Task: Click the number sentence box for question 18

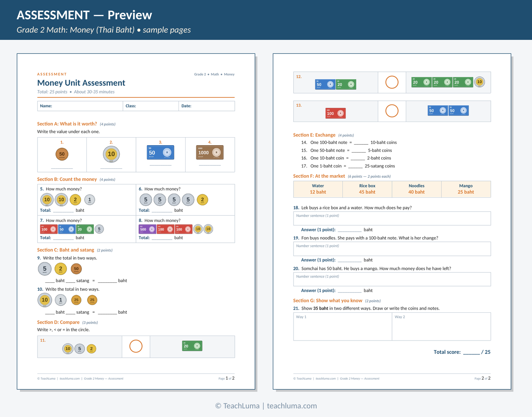Action: point(392,218)
